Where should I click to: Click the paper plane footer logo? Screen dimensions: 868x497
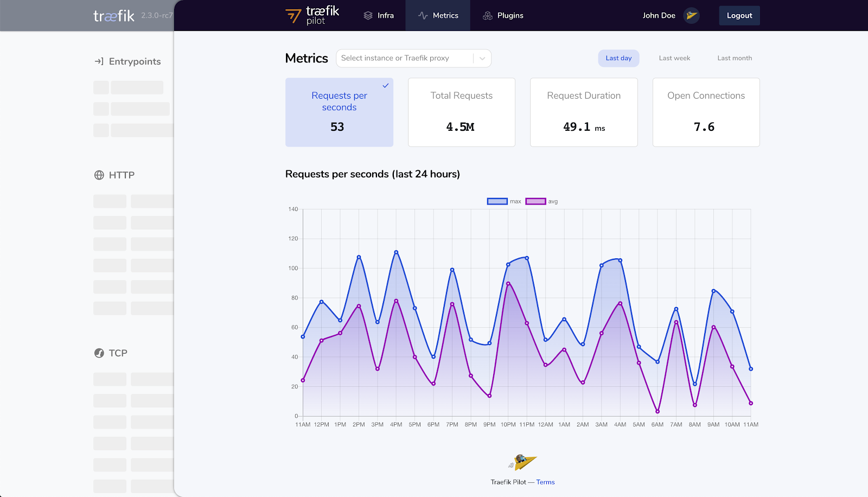(522, 462)
